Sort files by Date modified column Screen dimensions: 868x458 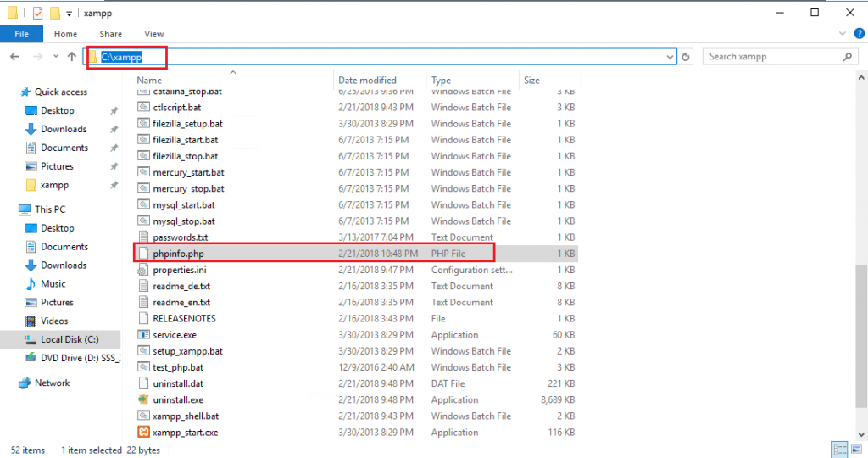pos(368,81)
